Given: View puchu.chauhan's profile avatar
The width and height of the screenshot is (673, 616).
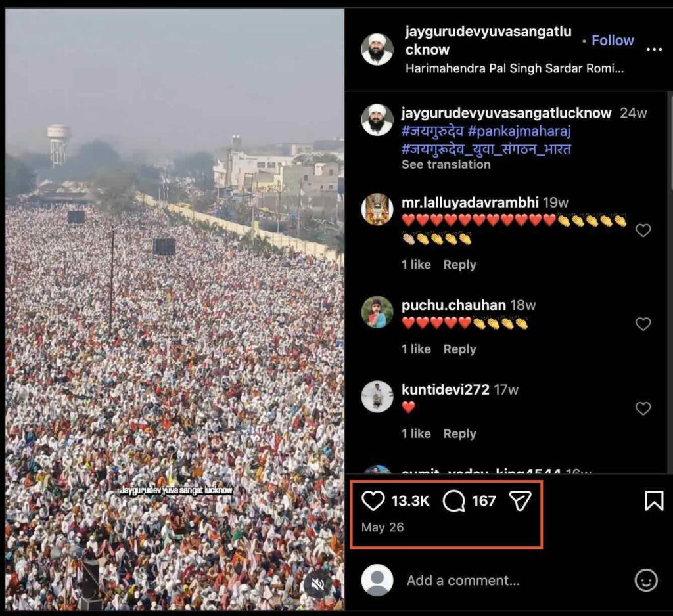Looking at the screenshot, I should pos(377,313).
